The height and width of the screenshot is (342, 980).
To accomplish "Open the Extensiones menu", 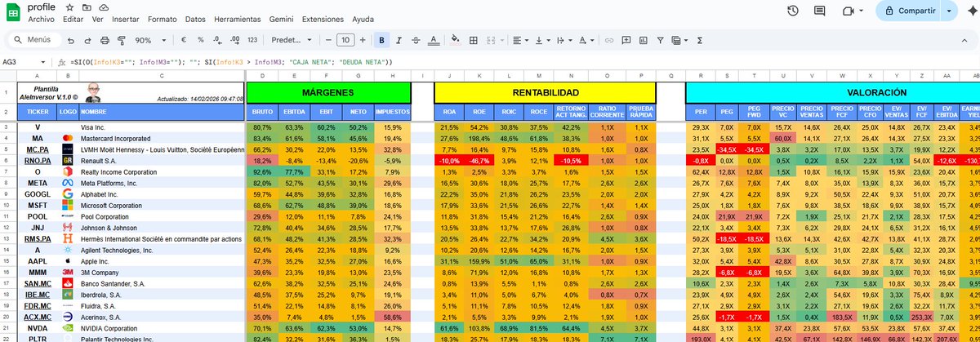I will click(323, 18).
